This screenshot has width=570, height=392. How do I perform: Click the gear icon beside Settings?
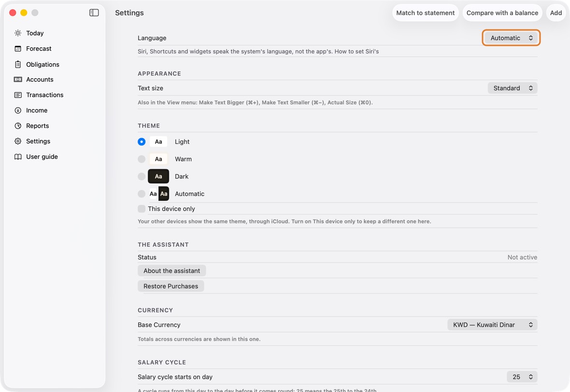click(18, 141)
